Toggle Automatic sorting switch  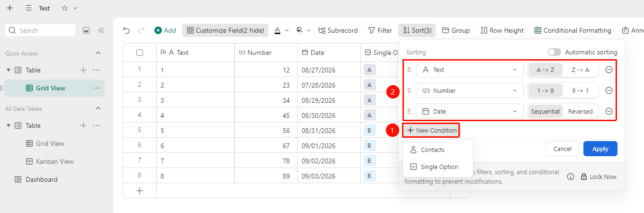(554, 52)
